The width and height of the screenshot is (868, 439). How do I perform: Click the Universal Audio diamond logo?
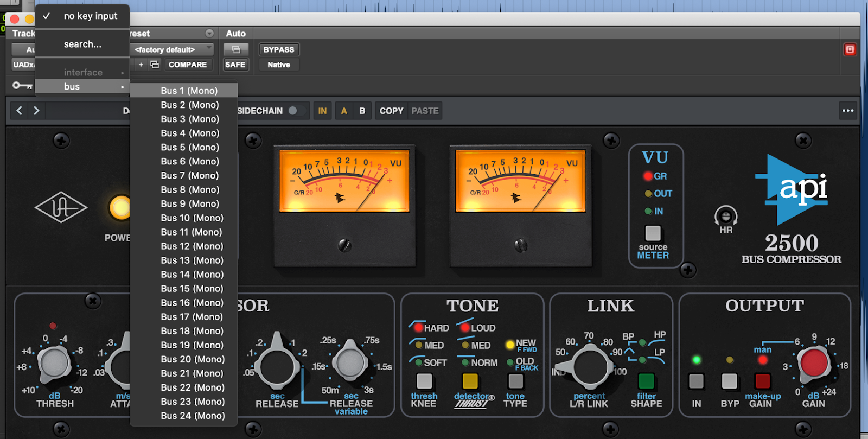[61, 207]
